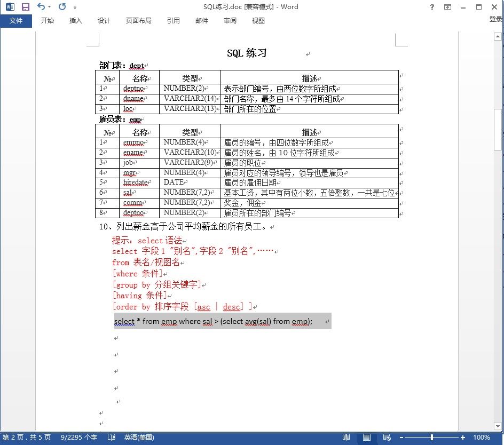Undo the last action

(41, 6)
